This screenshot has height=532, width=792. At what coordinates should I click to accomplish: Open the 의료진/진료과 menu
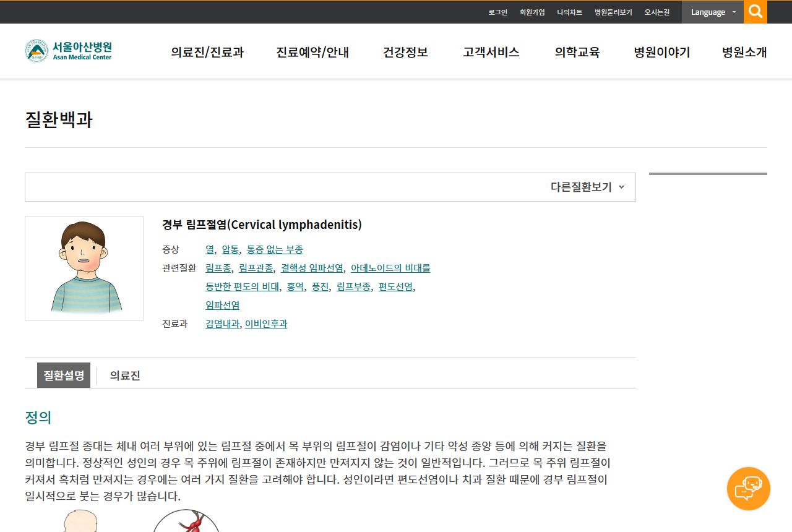[207, 52]
